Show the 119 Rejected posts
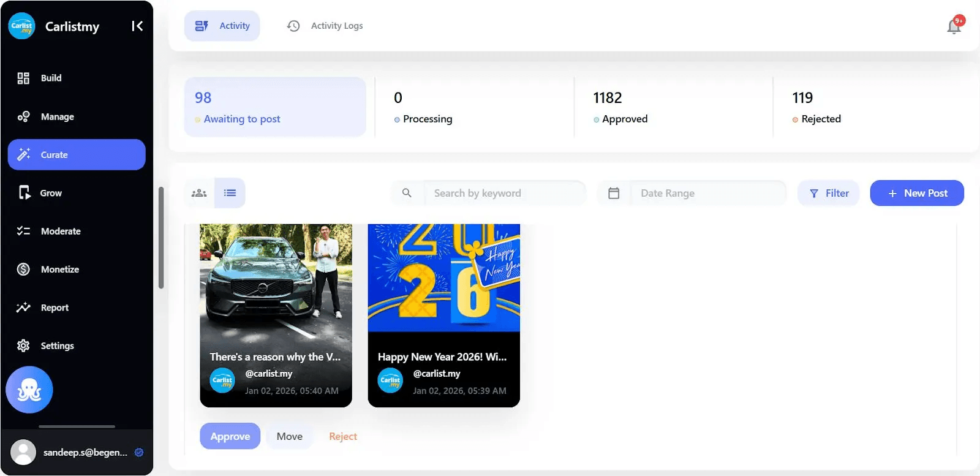Viewport: 980px width, 476px height. [x=872, y=107]
